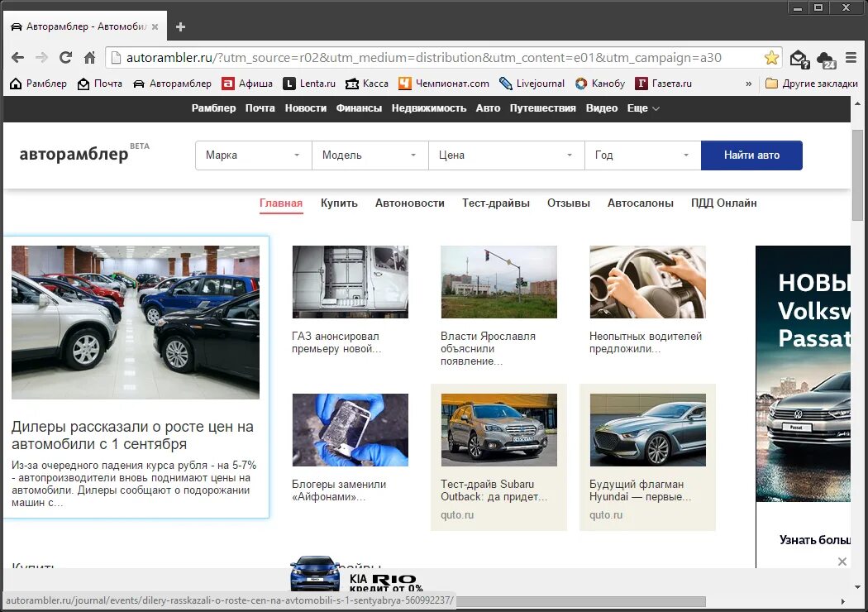Viewport: 868px width, 612px height.
Task: Open Новости in the top black bar
Action: pyautogui.click(x=306, y=108)
